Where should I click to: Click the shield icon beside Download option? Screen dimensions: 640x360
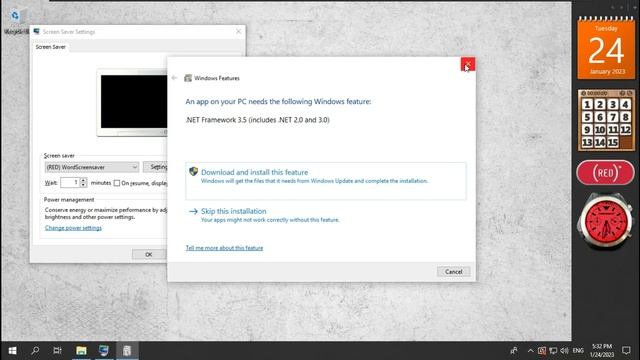point(193,172)
